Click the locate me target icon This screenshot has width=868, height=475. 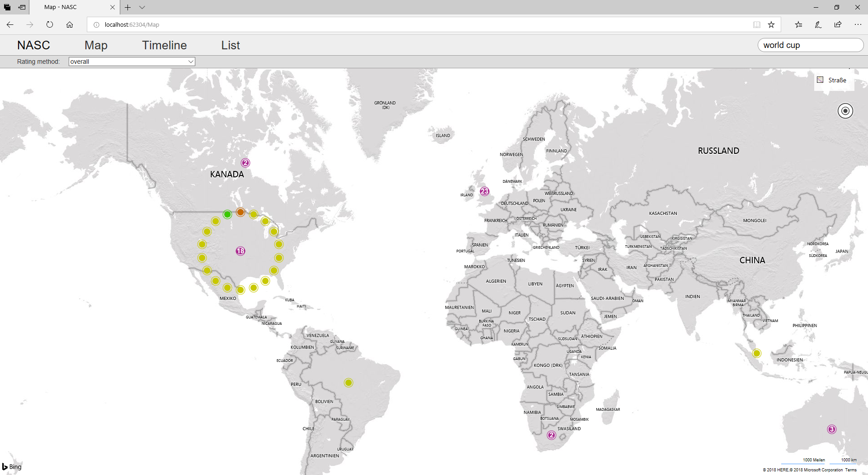[x=845, y=111]
